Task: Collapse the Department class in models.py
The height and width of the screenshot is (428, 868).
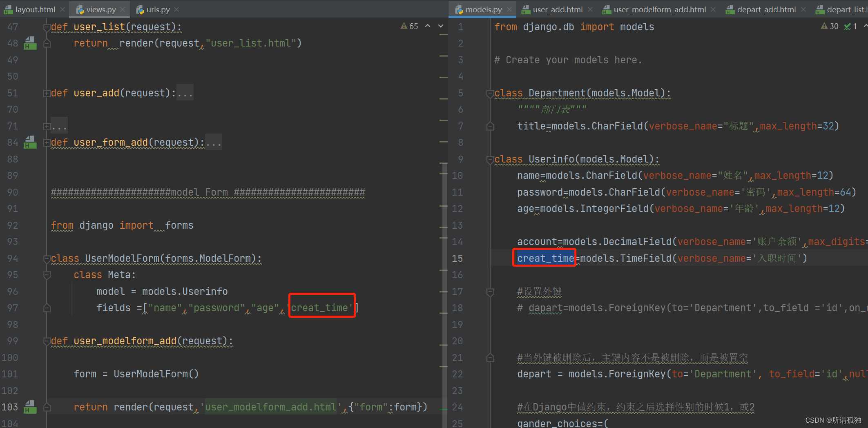Action: point(490,94)
